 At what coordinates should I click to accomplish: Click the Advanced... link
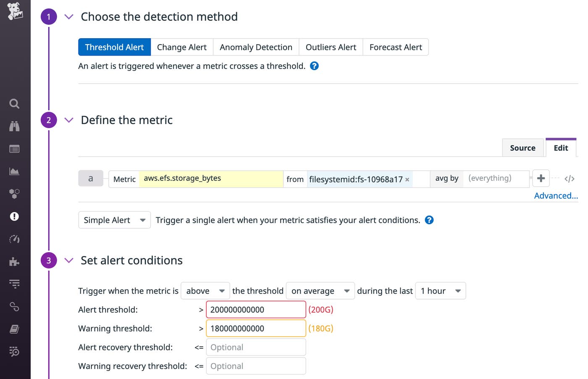(555, 195)
